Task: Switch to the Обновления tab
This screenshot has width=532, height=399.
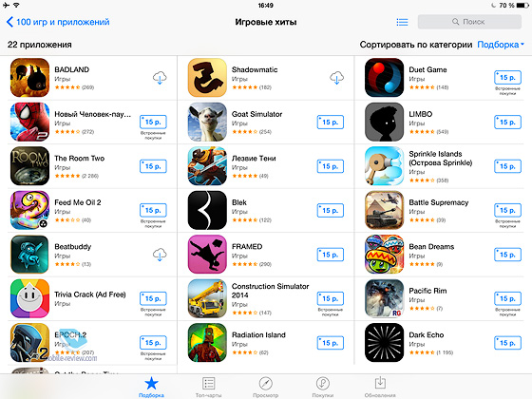Action: (380, 388)
